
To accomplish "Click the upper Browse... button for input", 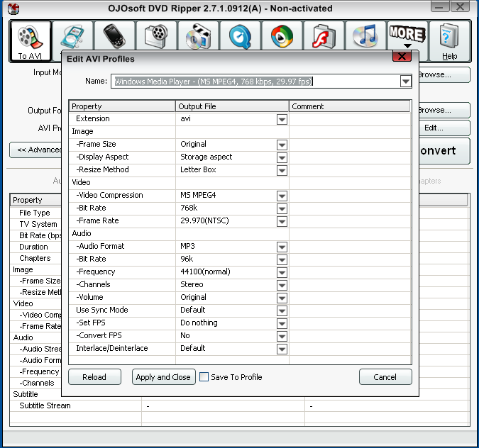I will (x=444, y=74).
